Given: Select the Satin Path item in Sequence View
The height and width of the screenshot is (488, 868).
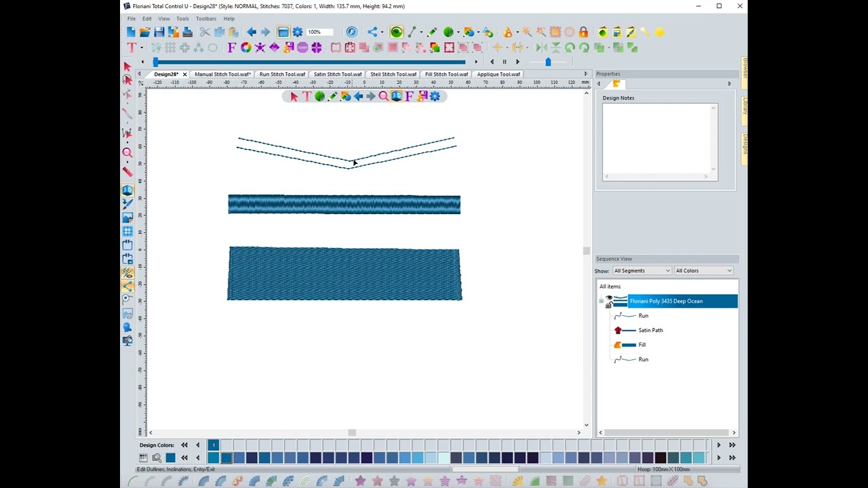Looking at the screenshot, I should [650, 331].
